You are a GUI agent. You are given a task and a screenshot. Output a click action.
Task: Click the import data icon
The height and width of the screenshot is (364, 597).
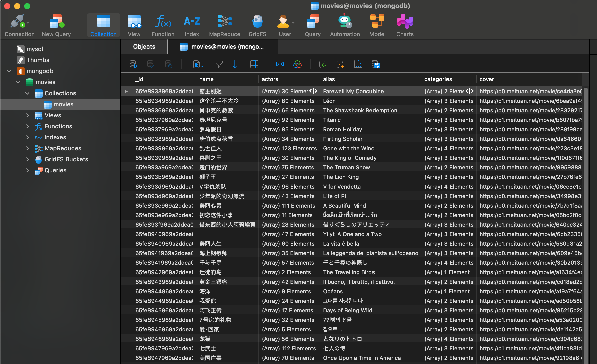coord(323,64)
